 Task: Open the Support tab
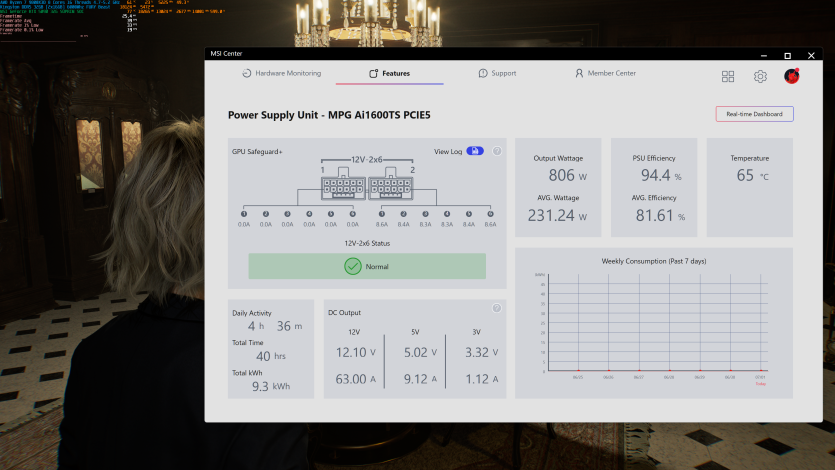pyautogui.click(x=497, y=73)
